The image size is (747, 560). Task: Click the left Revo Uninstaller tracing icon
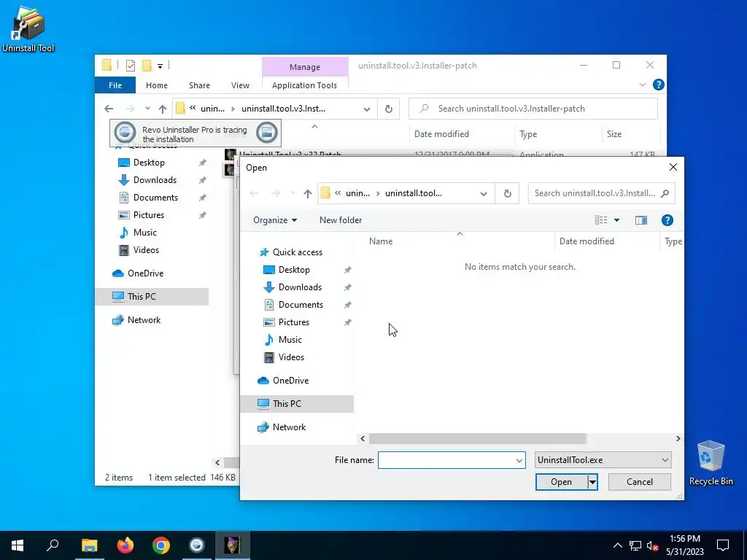tap(125, 133)
